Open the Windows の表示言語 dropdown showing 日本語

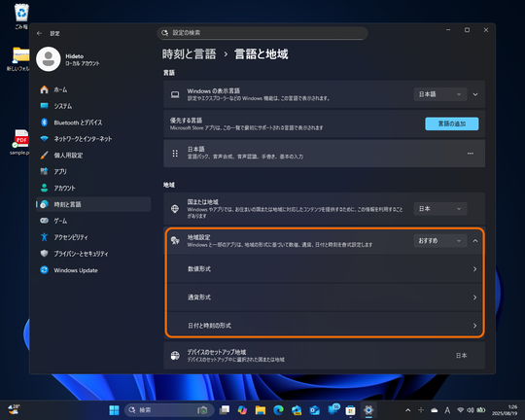pyautogui.click(x=440, y=94)
